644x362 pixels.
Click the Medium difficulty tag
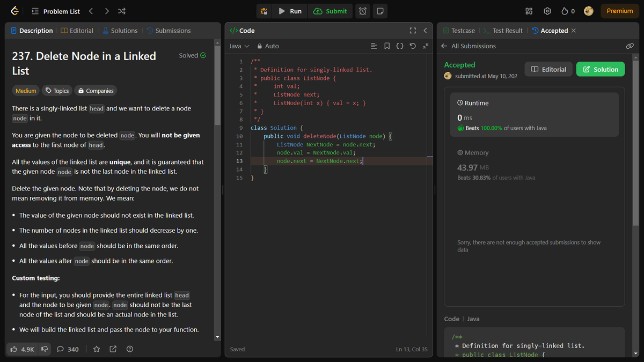pyautogui.click(x=26, y=91)
